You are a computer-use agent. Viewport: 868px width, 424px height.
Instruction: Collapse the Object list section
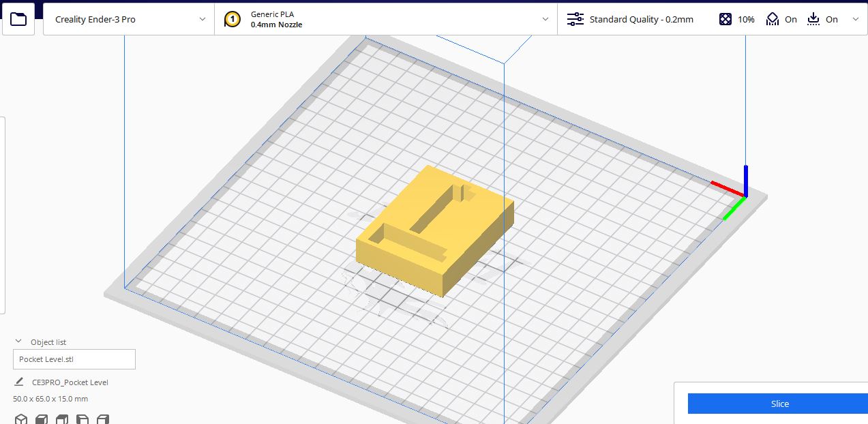(18, 342)
